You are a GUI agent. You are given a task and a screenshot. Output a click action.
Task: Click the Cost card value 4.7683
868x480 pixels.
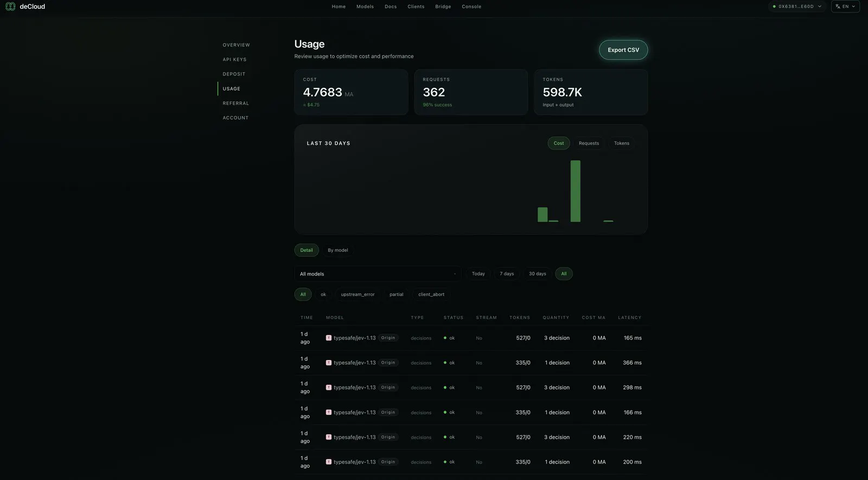[323, 92]
